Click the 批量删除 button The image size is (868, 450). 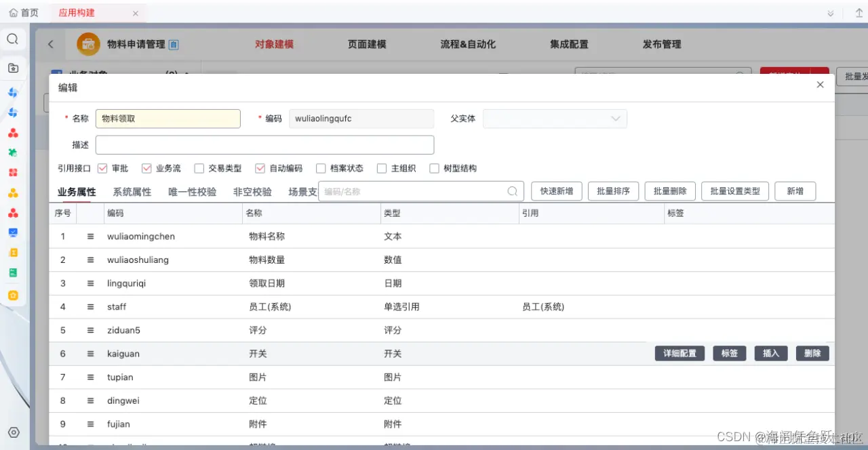coord(670,191)
